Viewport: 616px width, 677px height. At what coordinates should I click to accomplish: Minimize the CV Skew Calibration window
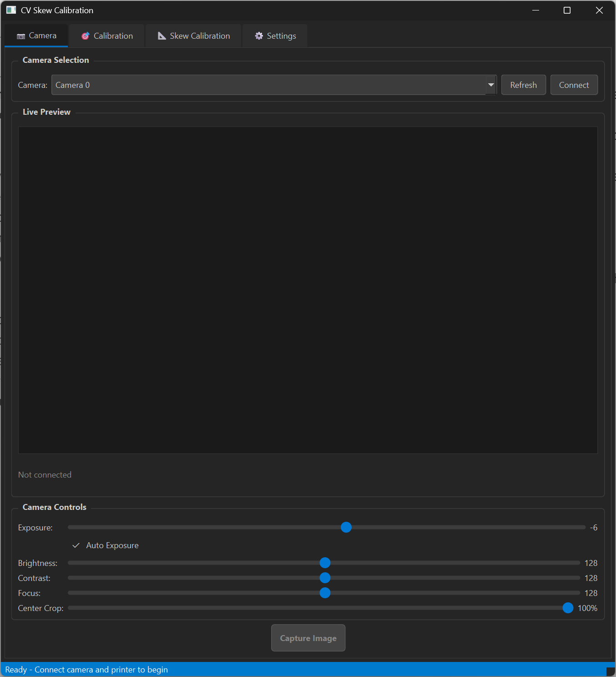tap(535, 10)
